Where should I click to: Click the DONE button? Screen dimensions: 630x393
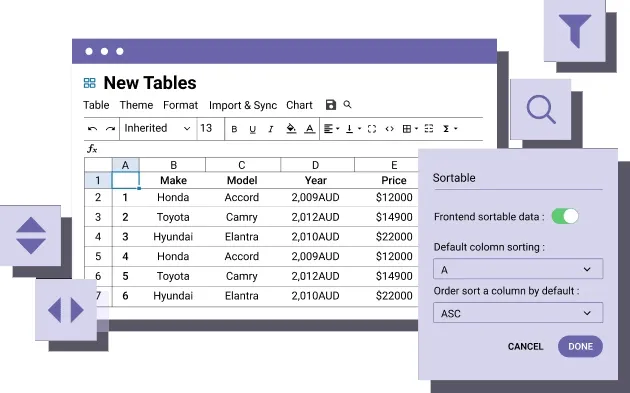[580, 346]
